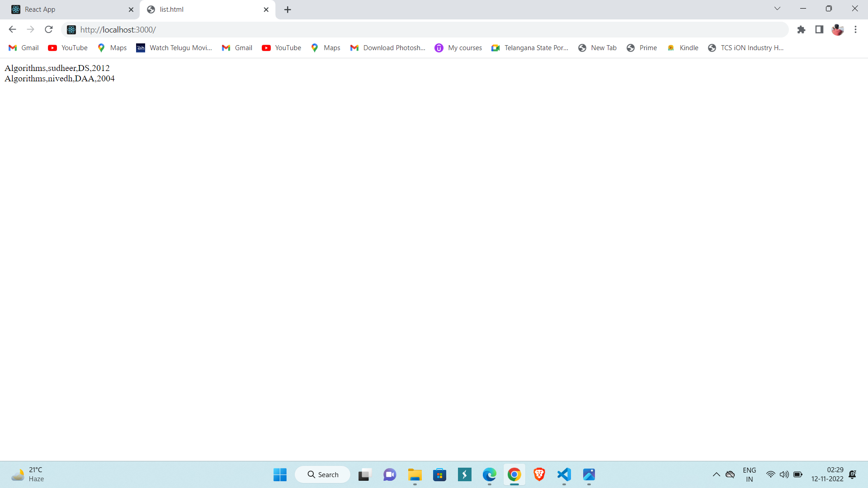The width and height of the screenshot is (868, 488).
Task: Expand the tab search dropdown arrow
Action: [777, 9]
